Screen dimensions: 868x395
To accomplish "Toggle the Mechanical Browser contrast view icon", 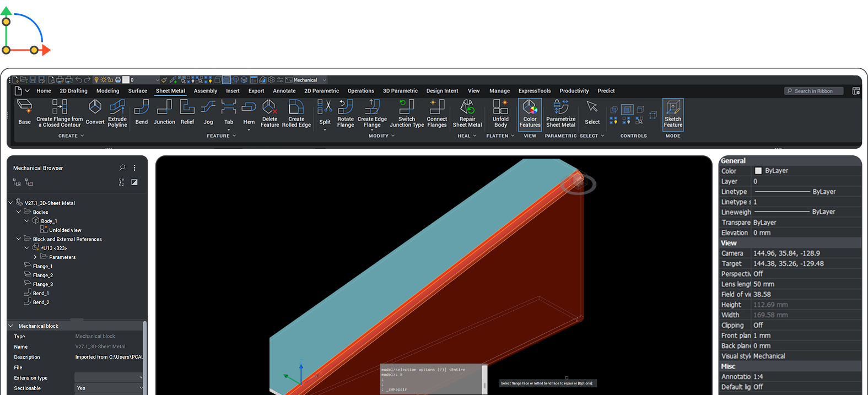I will (134, 182).
